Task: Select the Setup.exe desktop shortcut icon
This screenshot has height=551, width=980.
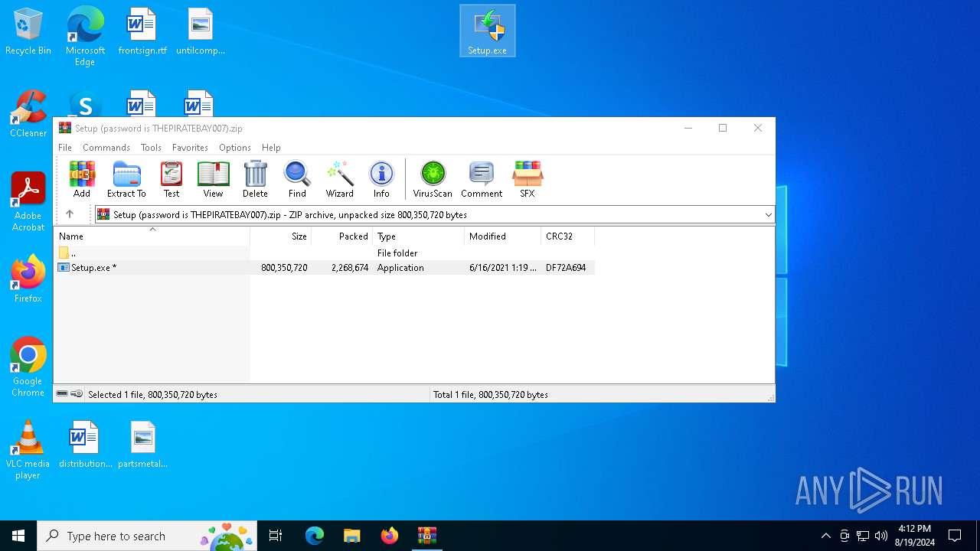Action: [x=488, y=31]
